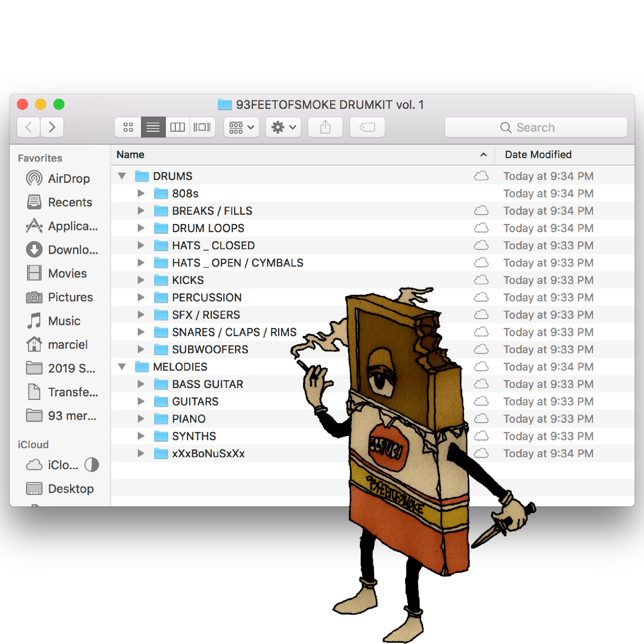Select the xXxBoNuSxXx folder
This screenshot has width=644, height=644.
click(x=208, y=454)
